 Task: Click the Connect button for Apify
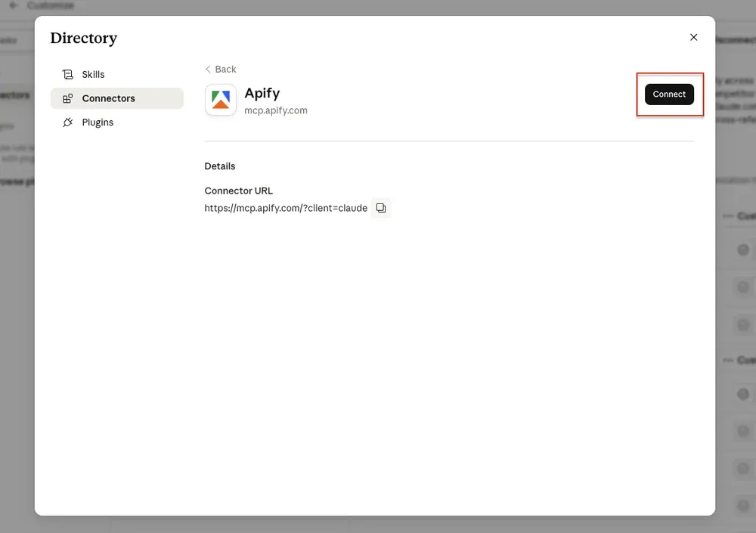(669, 94)
